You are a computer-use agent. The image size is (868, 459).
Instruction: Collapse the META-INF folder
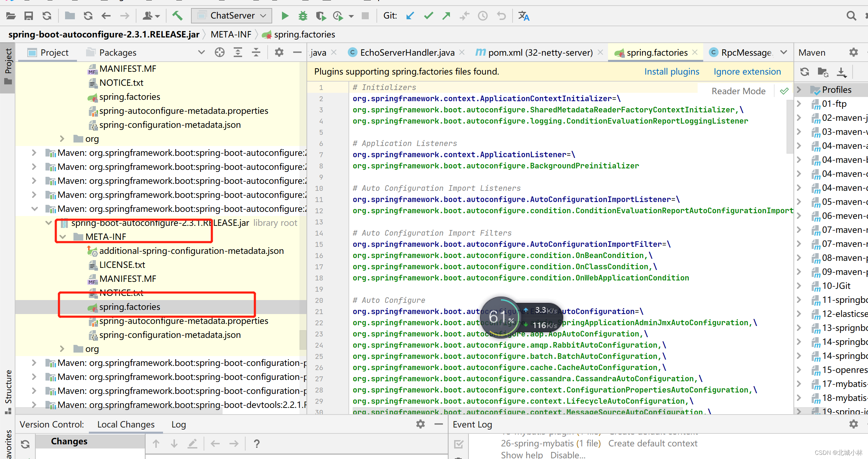[x=63, y=237]
